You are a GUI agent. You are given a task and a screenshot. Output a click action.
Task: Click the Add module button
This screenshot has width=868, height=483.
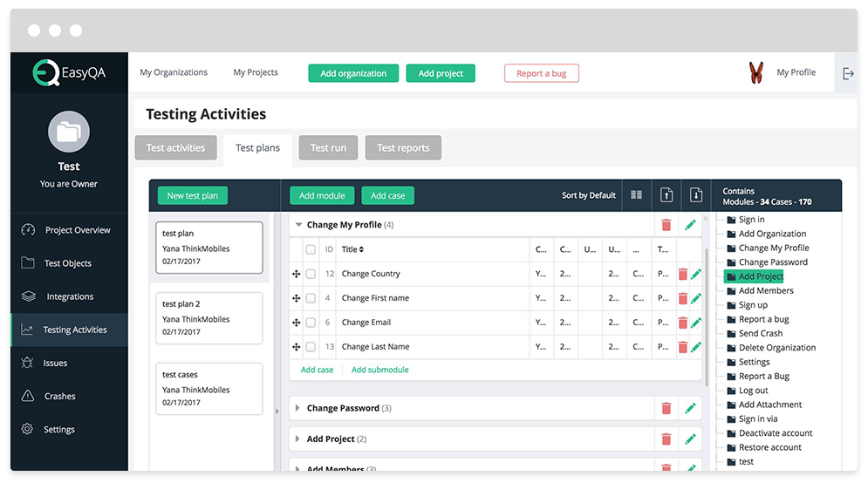[x=322, y=195]
